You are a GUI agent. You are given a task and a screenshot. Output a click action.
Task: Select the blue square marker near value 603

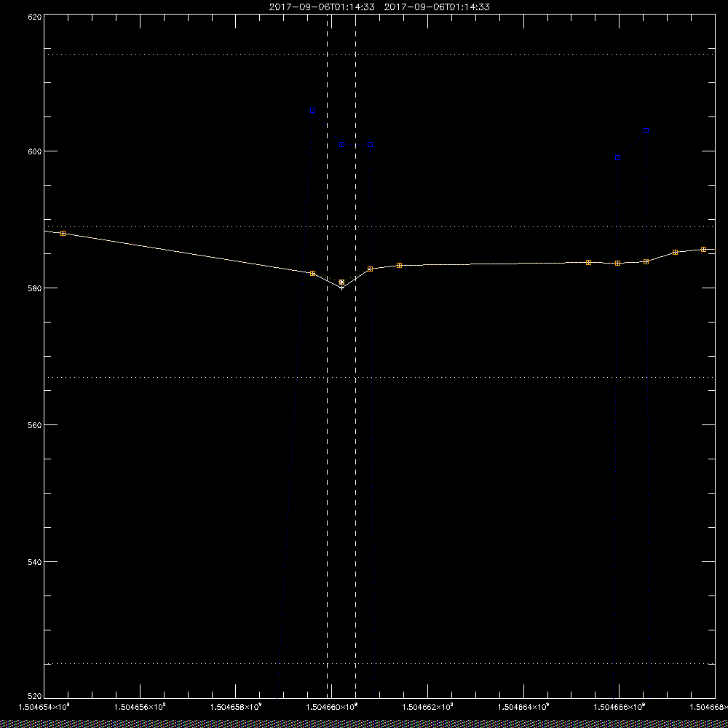646,131
